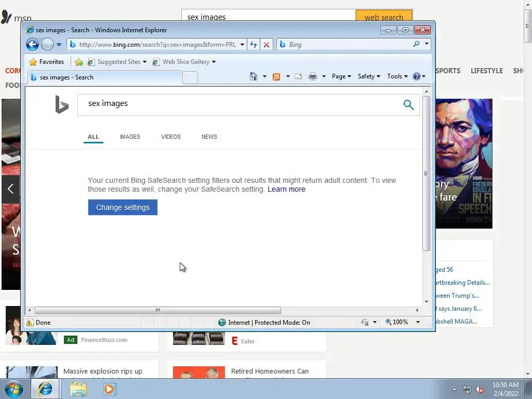Image resolution: width=532 pixels, height=399 pixels.
Task: Click the privacy lock icon in status bar
Action: (365, 322)
